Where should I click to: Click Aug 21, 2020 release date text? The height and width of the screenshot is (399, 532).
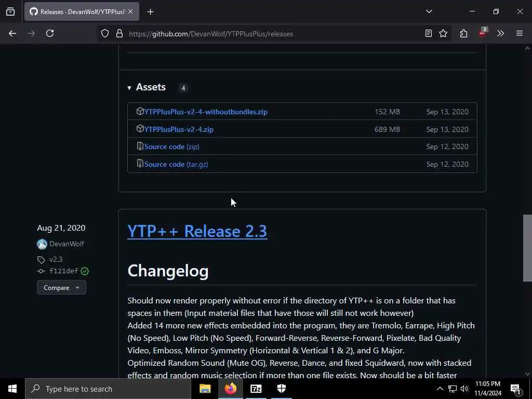(x=61, y=228)
